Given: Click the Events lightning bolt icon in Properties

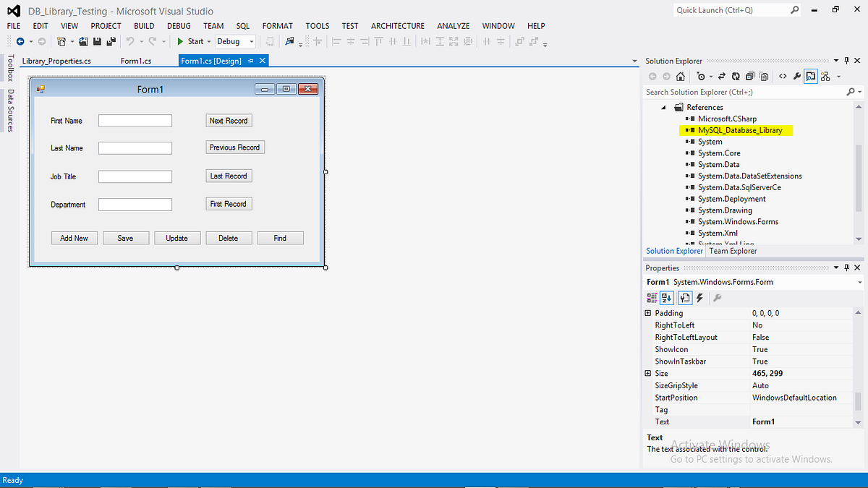Looking at the screenshot, I should [x=699, y=297].
